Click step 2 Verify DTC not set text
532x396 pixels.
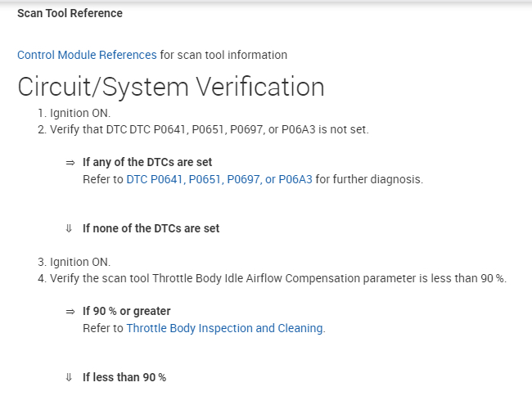209,129
